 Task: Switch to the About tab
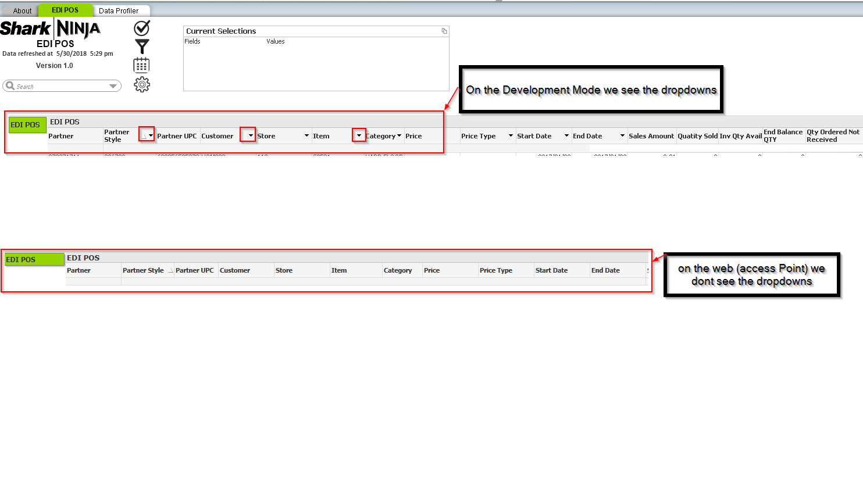[x=22, y=10]
